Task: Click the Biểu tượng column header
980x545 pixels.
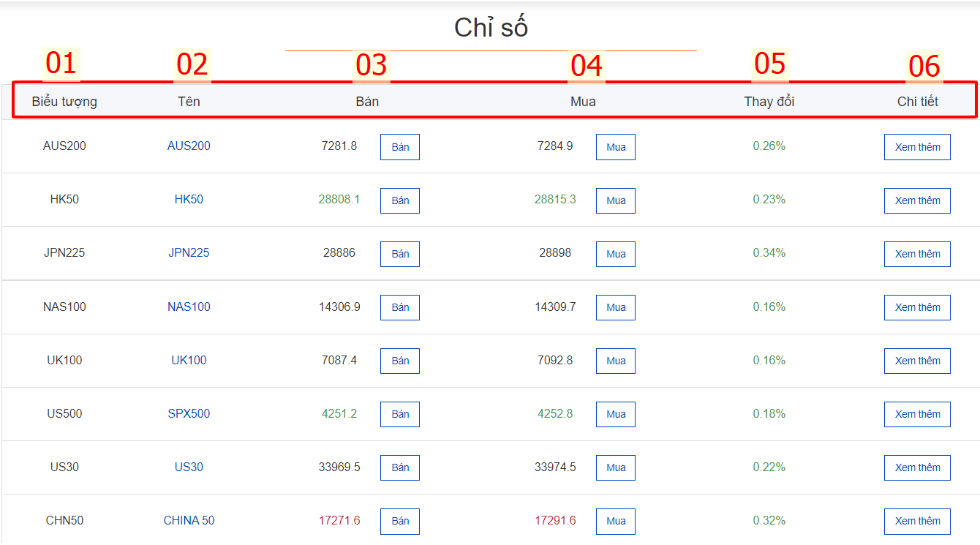Action: pyautogui.click(x=64, y=102)
